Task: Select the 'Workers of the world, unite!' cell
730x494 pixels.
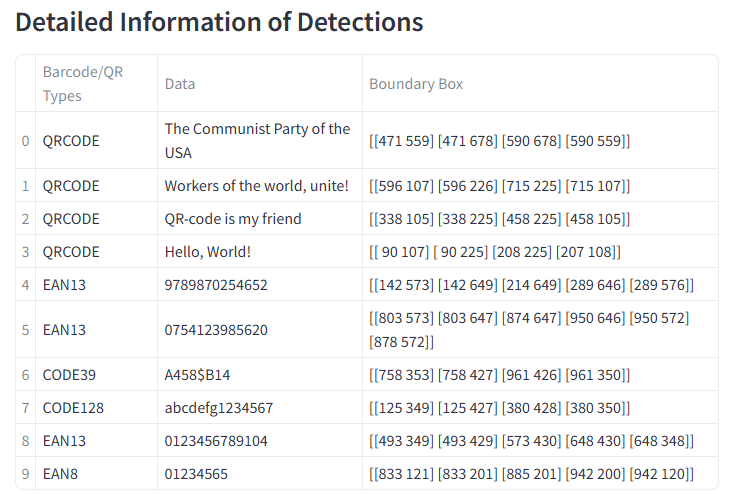Action: tap(256, 186)
